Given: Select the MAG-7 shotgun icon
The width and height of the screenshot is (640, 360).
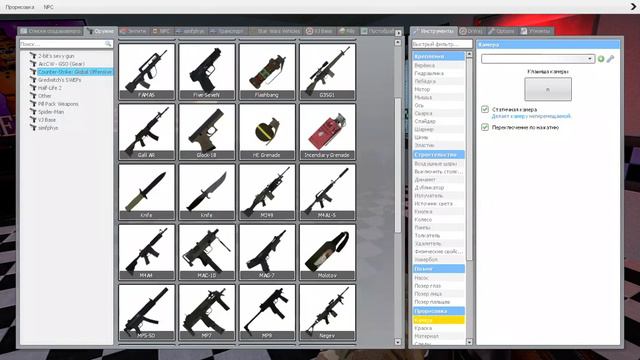Looking at the screenshot, I should pos(267,252).
